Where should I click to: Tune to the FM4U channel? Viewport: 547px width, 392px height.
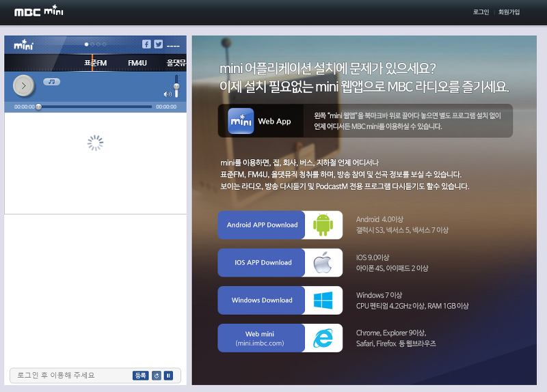click(137, 63)
